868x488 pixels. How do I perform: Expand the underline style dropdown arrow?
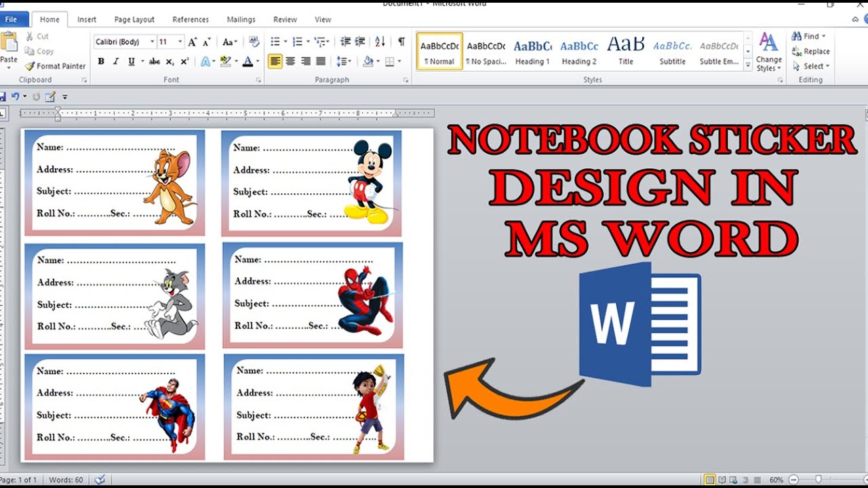[x=141, y=62]
